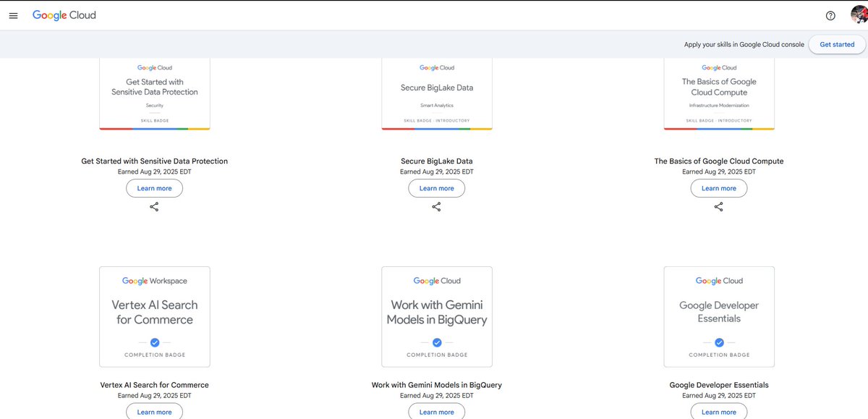Open the Vertex AI Search for Commerce badge image
Screen dimensions: 868x419
[155, 317]
